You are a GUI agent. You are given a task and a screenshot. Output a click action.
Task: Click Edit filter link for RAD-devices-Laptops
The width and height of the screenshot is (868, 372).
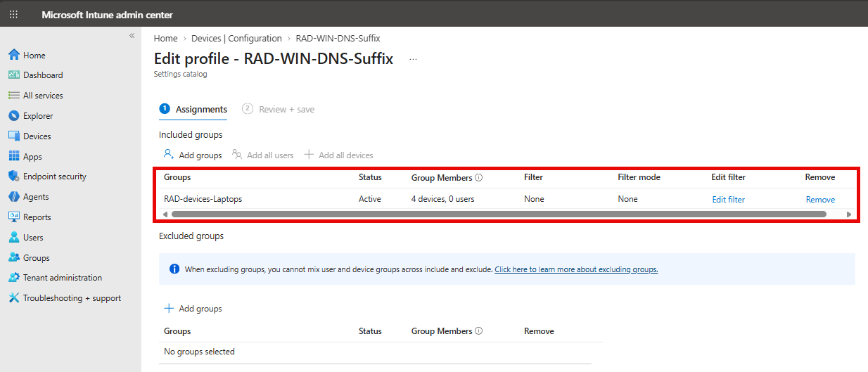(729, 200)
